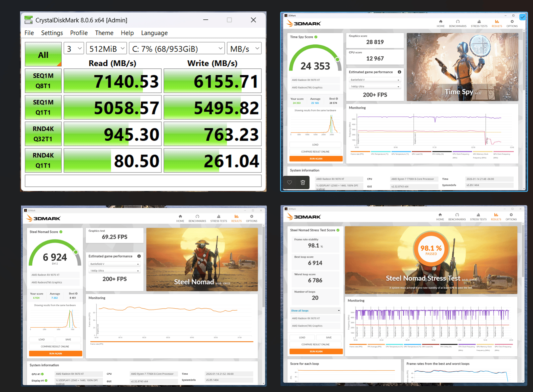This screenshot has width=533, height=392.
Task: Click the empty comment field in CrystalDiskMark
Action: [x=143, y=180]
